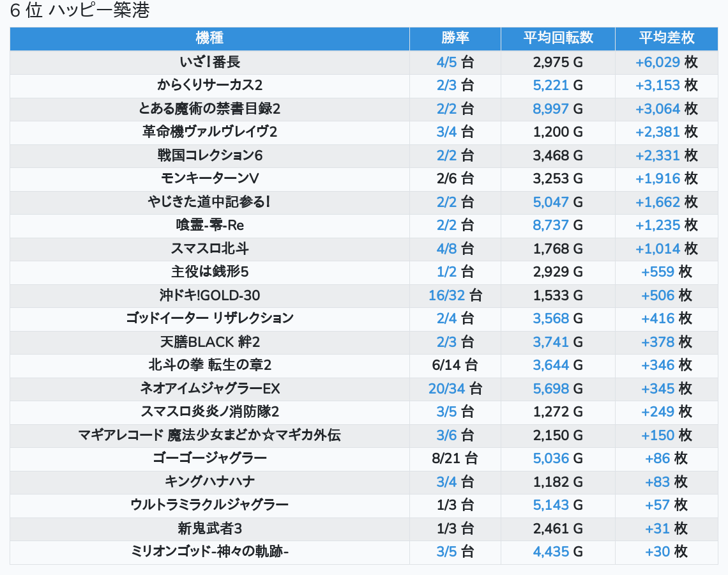Viewport: 728px width, 575px height.
Task: Click average spins 2,975 G
Action: point(558,62)
